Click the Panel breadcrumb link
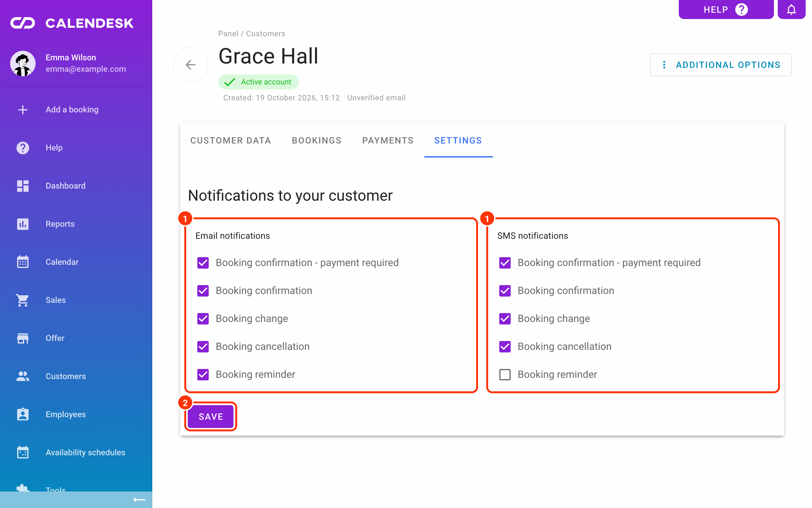The image size is (812, 508). 228,34
